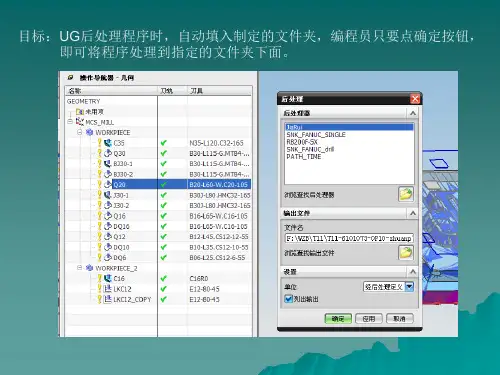The height and width of the screenshot is (375, 500).
Task: Select the PATH_TIME postprocessor
Action: pyautogui.click(x=304, y=157)
